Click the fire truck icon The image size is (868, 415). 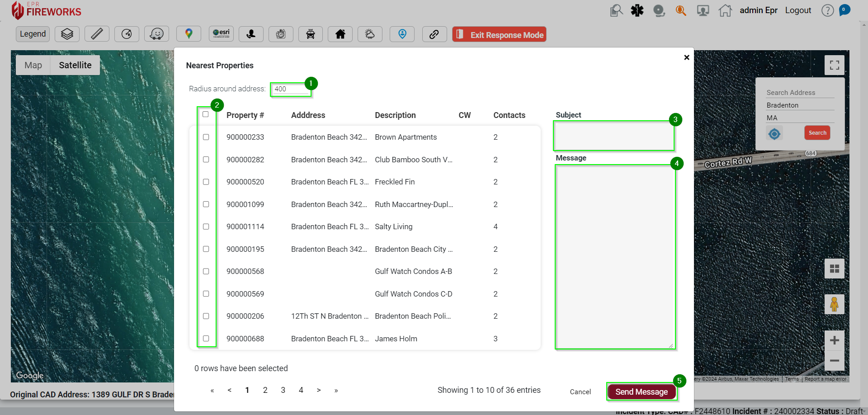pos(311,34)
